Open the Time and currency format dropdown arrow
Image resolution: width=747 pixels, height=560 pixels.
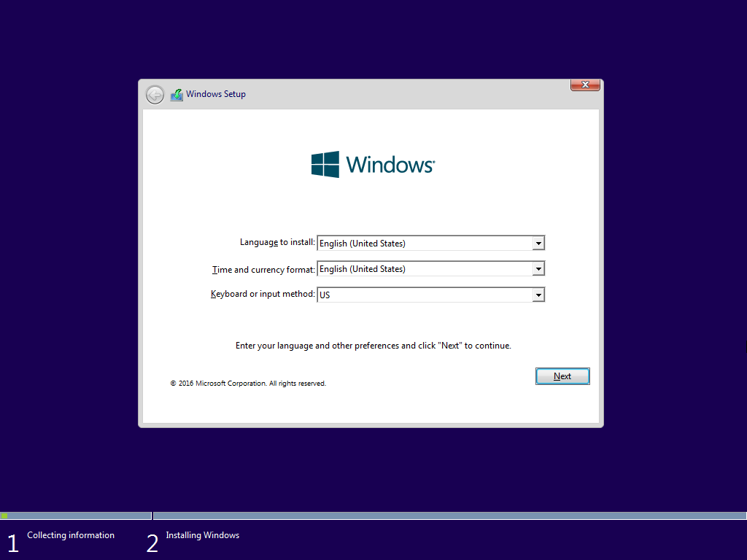pos(538,269)
